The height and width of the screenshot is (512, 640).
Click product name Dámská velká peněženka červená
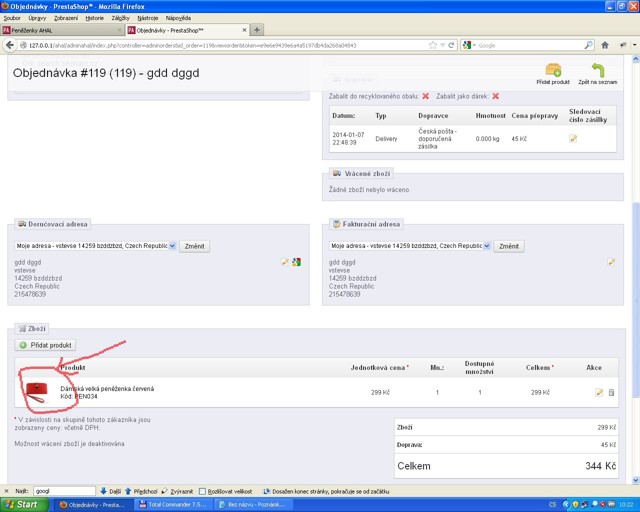pyautogui.click(x=107, y=389)
